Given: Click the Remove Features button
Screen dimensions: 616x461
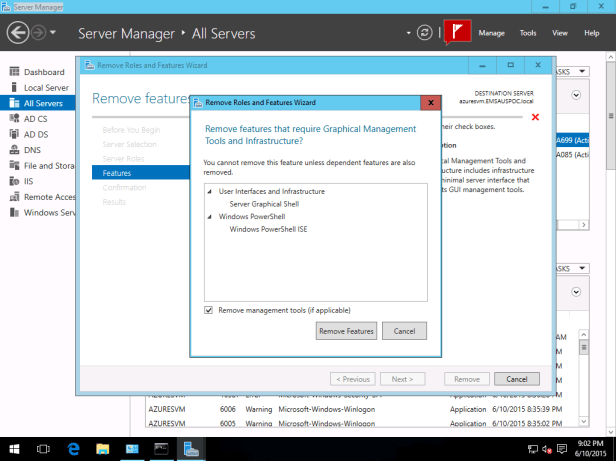Looking at the screenshot, I should (345, 331).
